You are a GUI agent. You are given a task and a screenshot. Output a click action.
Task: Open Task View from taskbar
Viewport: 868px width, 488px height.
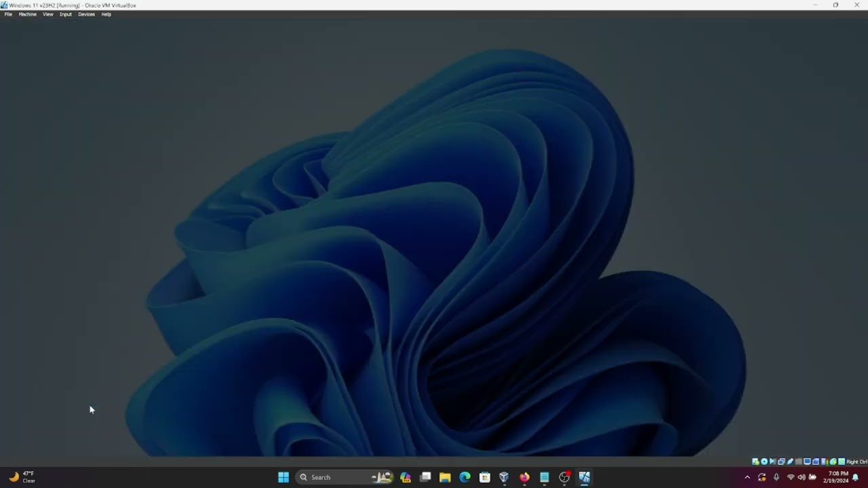point(425,477)
